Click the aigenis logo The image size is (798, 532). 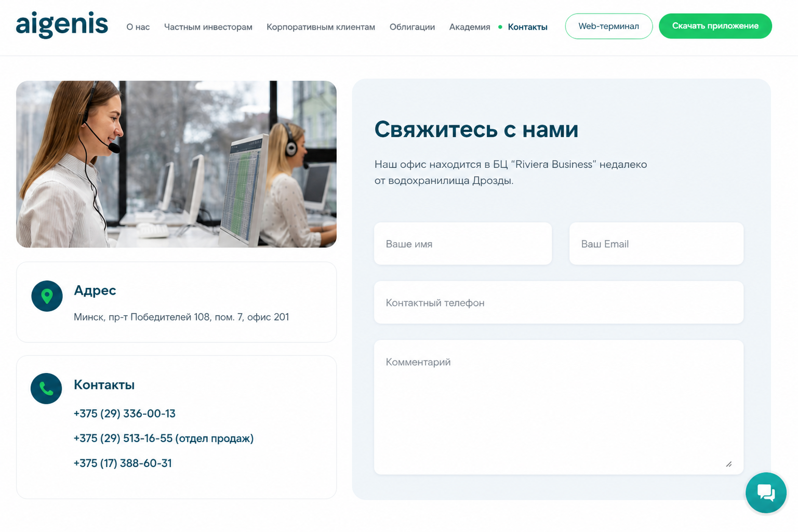62,25
